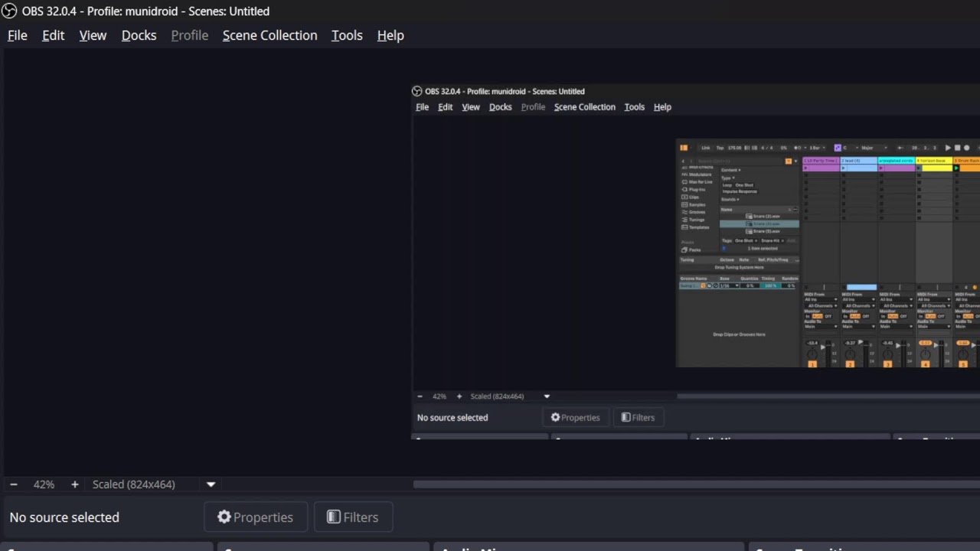The width and height of the screenshot is (980, 551).
Task: Click the Ableton Live play button
Action: (948, 148)
